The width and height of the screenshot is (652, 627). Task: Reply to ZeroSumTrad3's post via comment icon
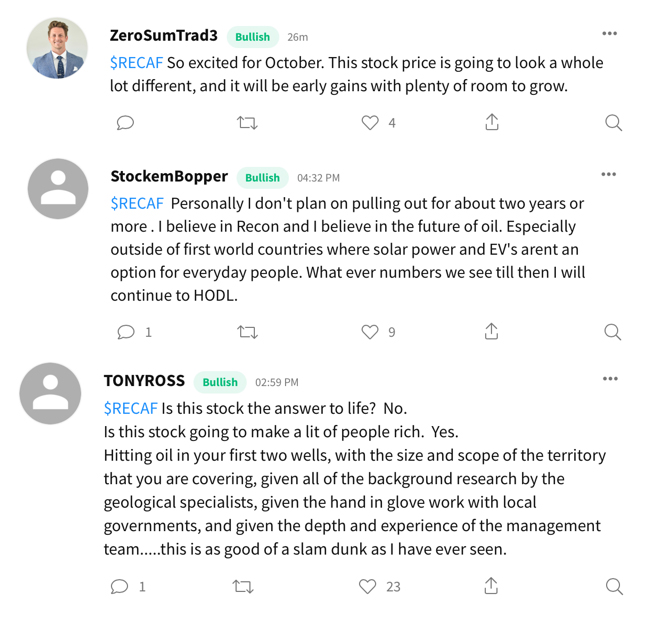tap(125, 123)
